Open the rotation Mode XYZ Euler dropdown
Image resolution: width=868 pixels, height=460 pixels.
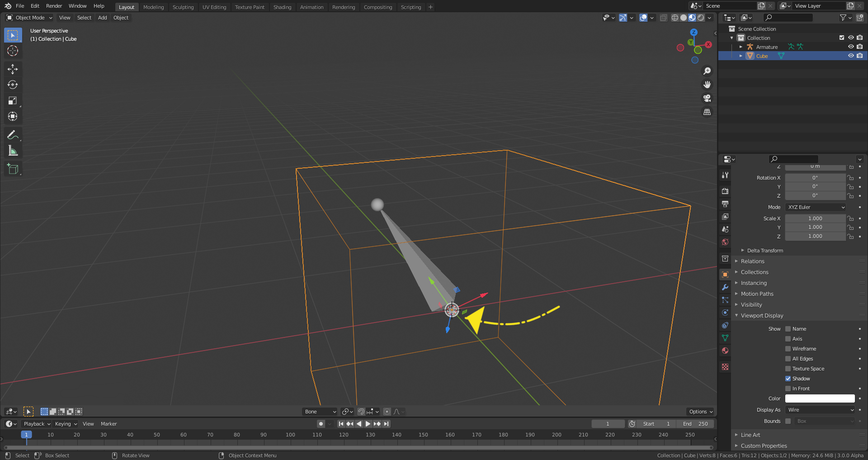tap(816, 207)
